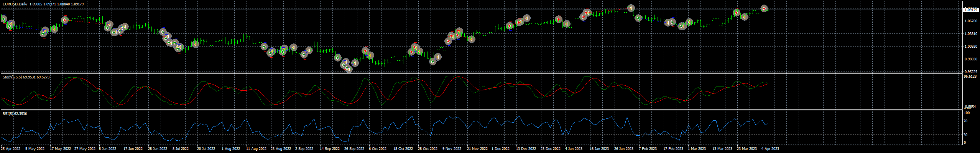Click the yellow arrow marker at the January 2023 price peak
980x153 pixels.
[x=631, y=8]
